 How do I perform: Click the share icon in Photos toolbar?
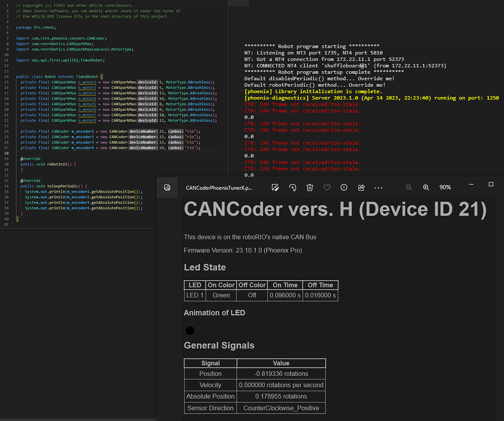coord(361,187)
